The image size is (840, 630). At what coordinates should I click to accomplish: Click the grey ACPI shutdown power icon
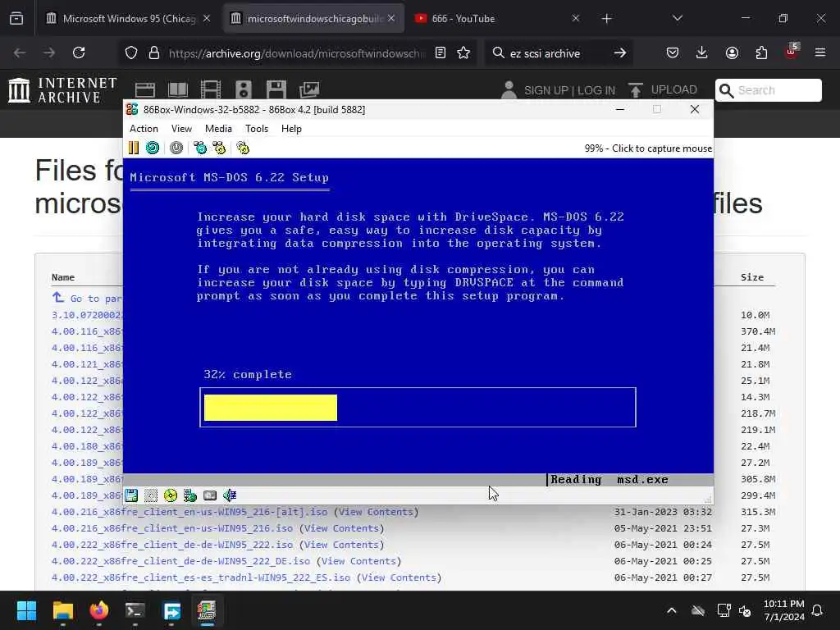(x=176, y=148)
